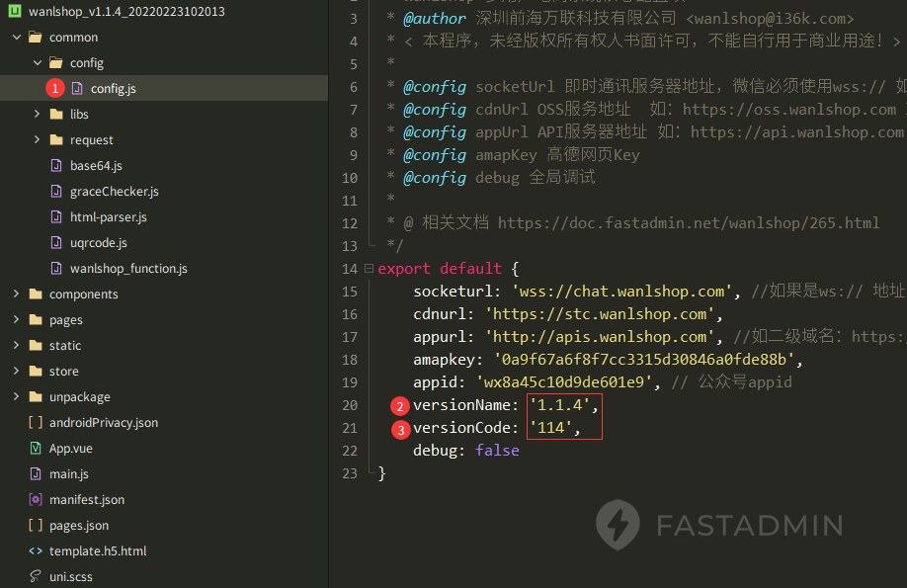Open uqrcode.js file

(x=99, y=243)
